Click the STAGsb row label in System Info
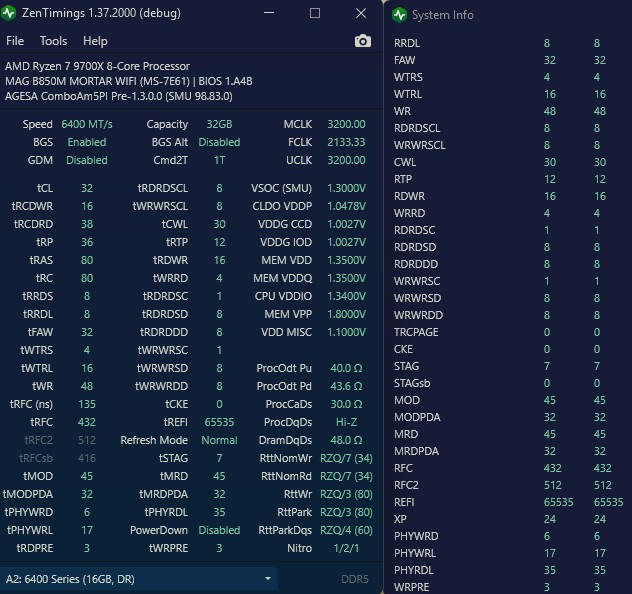This screenshot has height=594, width=632. point(412,383)
